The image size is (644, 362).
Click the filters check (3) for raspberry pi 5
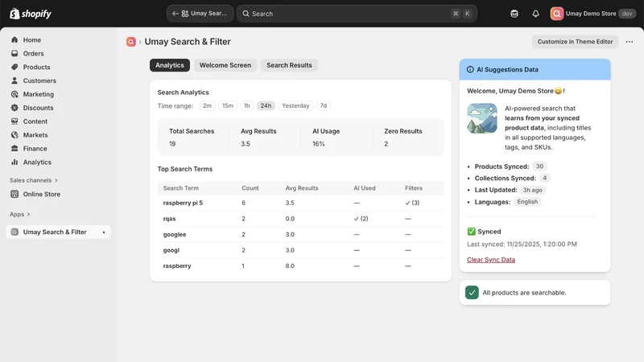tap(412, 203)
